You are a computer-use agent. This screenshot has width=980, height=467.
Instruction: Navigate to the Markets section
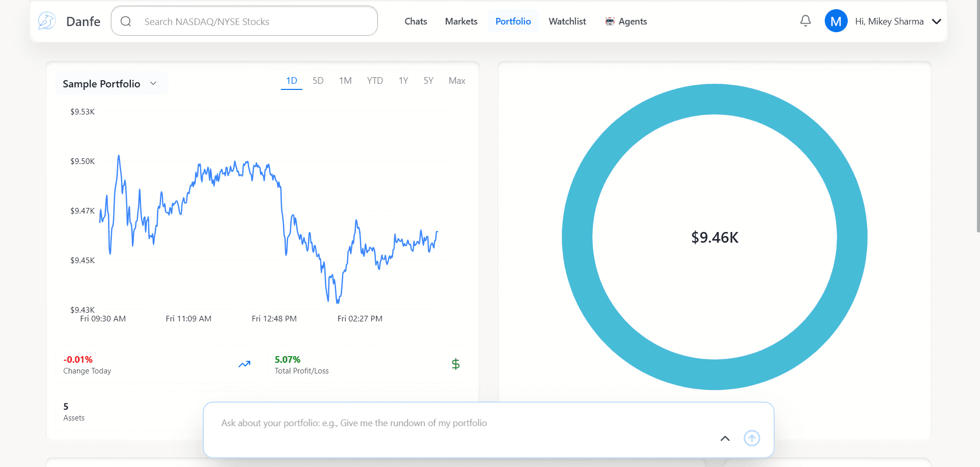tap(461, 21)
